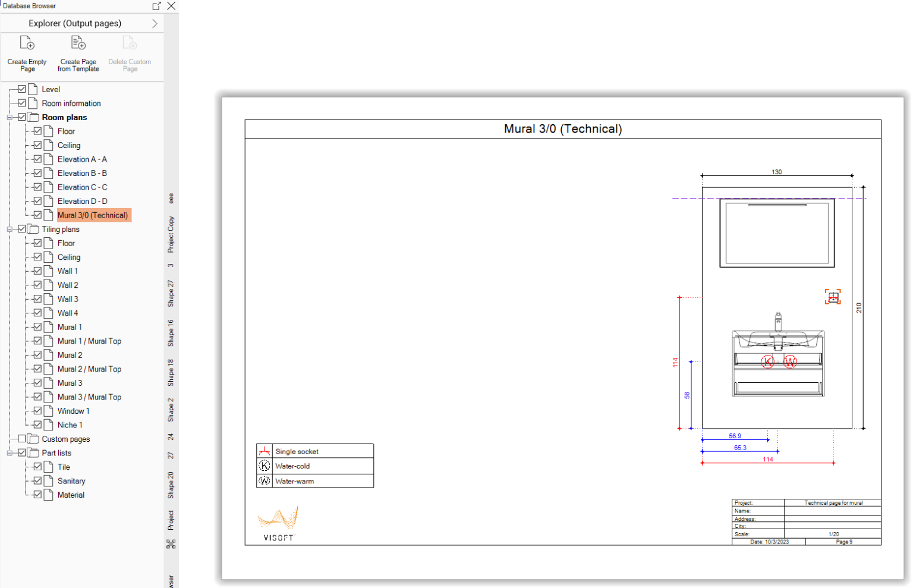Viewport: 913px width, 588px height.
Task: Open the Niche 1 tiling plan
Action: pyautogui.click(x=70, y=425)
